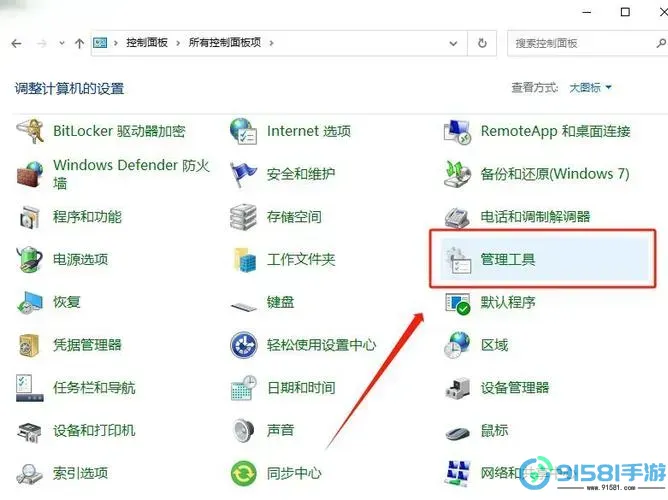Expand chevron after 所有控制面板项 breadcrumb

click(x=271, y=43)
